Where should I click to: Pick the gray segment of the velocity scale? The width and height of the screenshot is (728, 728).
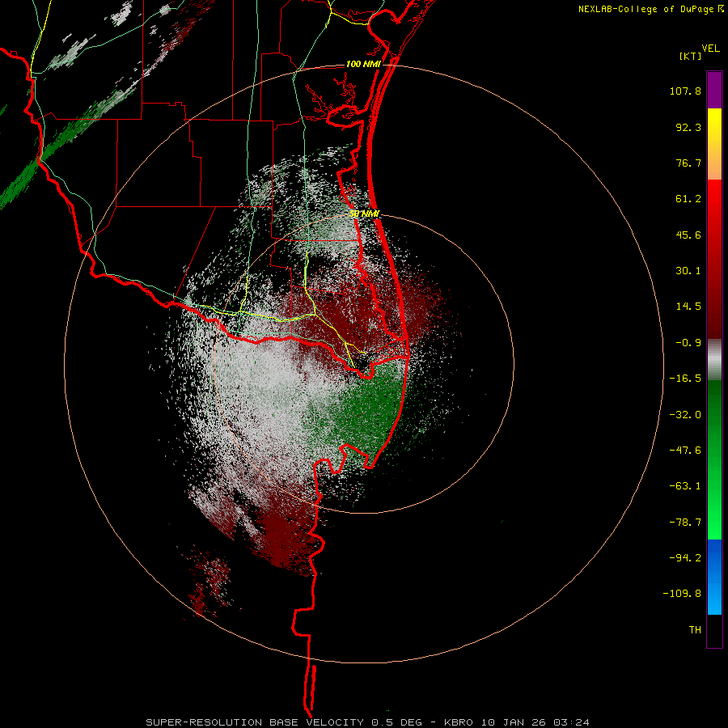click(714, 359)
